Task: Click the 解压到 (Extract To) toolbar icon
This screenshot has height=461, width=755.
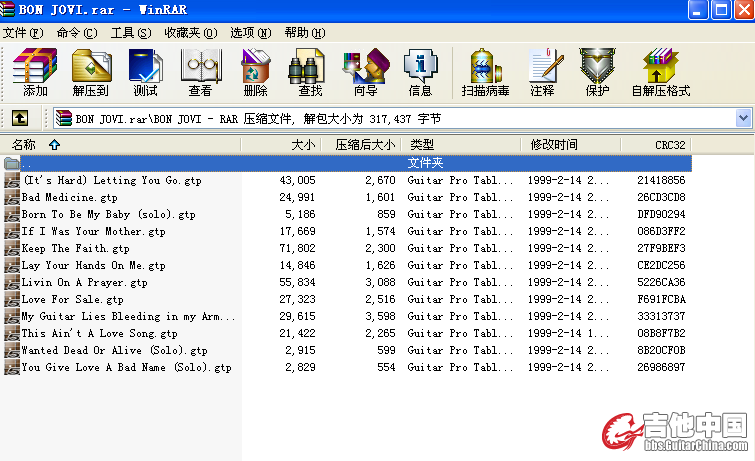Action: (91, 72)
